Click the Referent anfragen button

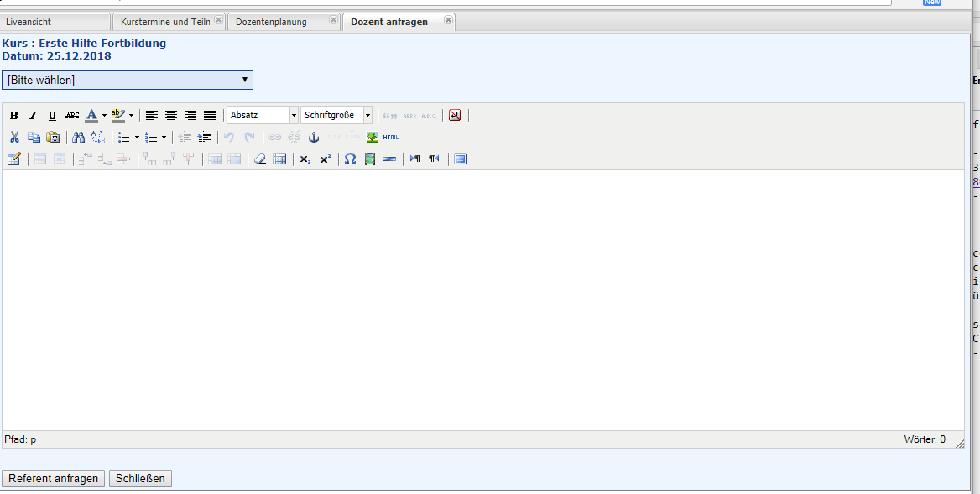pos(54,479)
